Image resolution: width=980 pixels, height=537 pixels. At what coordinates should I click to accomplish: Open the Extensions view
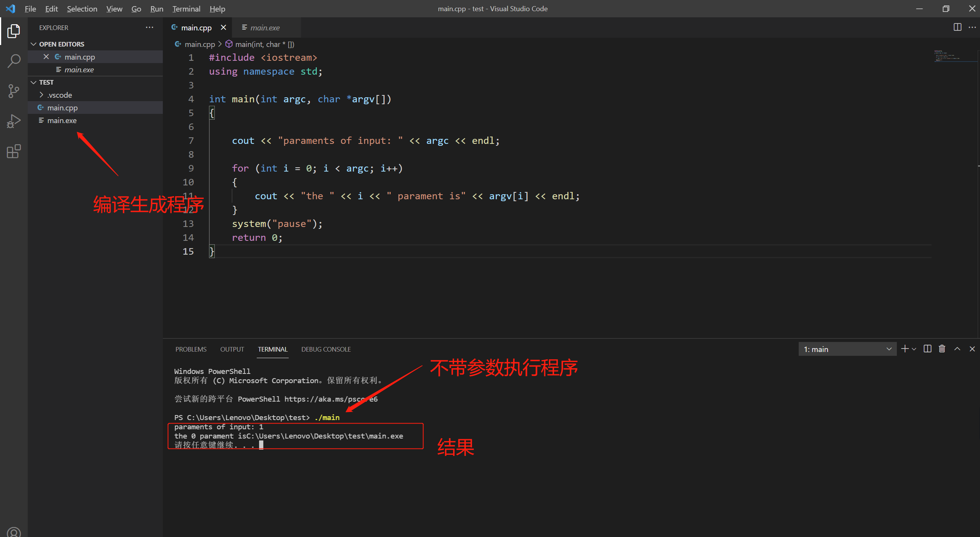coord(14,152)
